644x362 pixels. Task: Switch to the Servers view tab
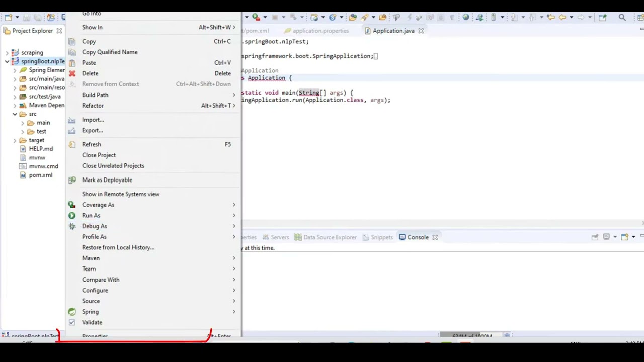(276, 237)
